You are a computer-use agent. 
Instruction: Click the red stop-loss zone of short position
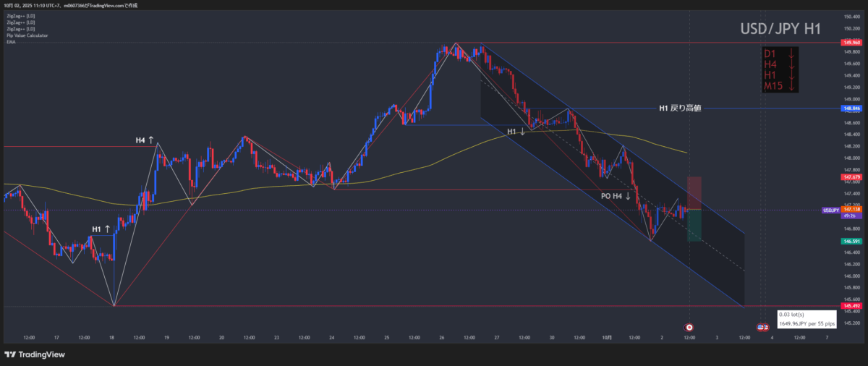(694, 192)
